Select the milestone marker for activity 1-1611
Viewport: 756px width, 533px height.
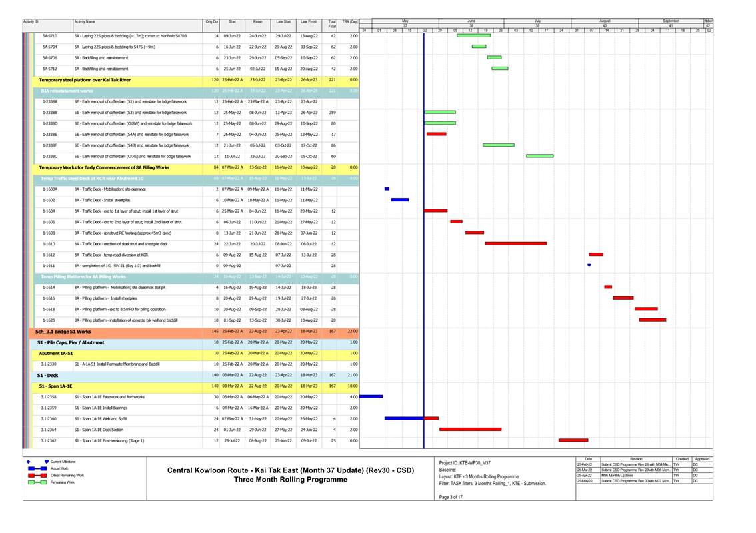pyautogui.click(x=589, y=265)
